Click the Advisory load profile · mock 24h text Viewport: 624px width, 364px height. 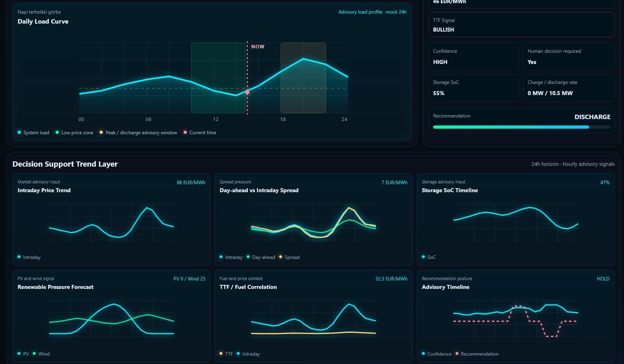tap(372, 12)
